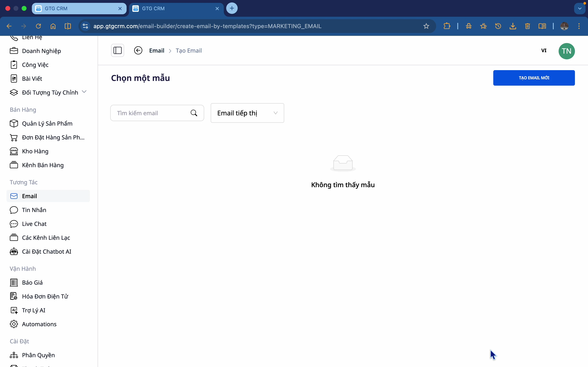Open Kho Hàng warehouse section
This screenshot has width=588, height=367.
coord(35,151)
